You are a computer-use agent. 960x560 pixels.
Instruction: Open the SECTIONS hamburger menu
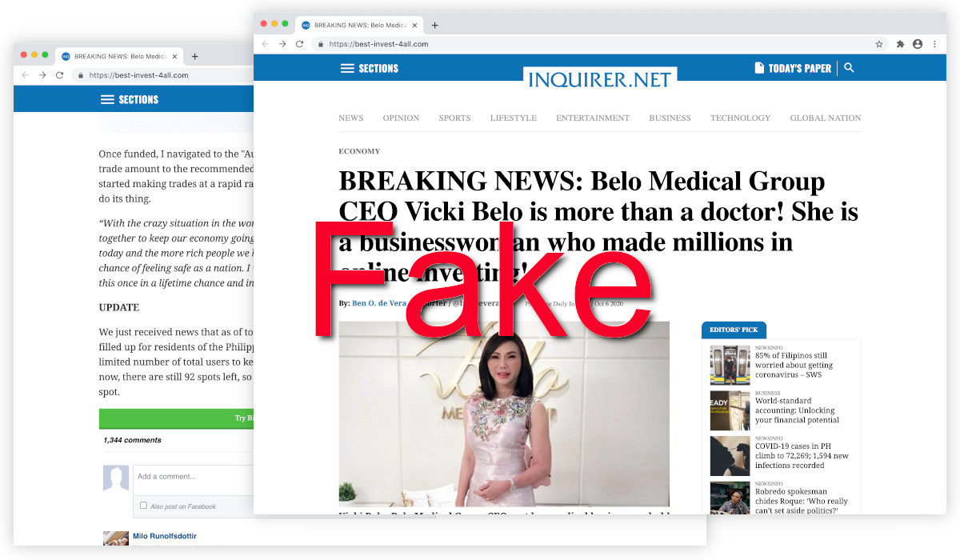pyautogui.click(x=348, y=68)
